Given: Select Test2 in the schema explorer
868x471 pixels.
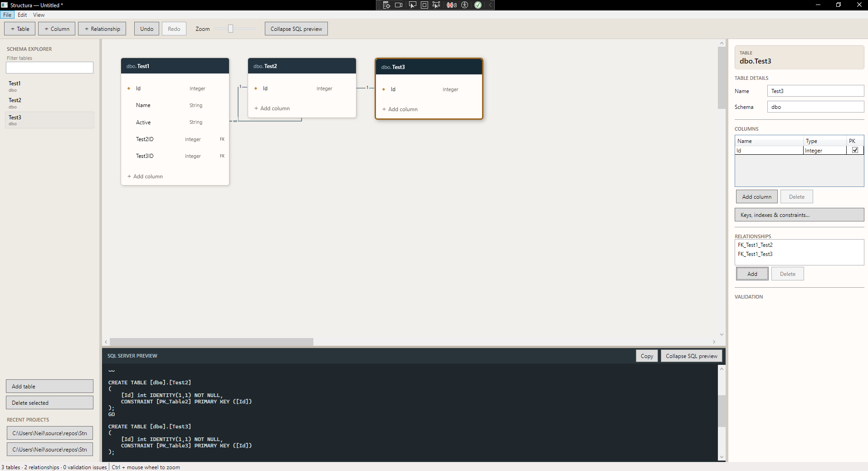Looking at the screenshot, I should [x=49, y=103].
